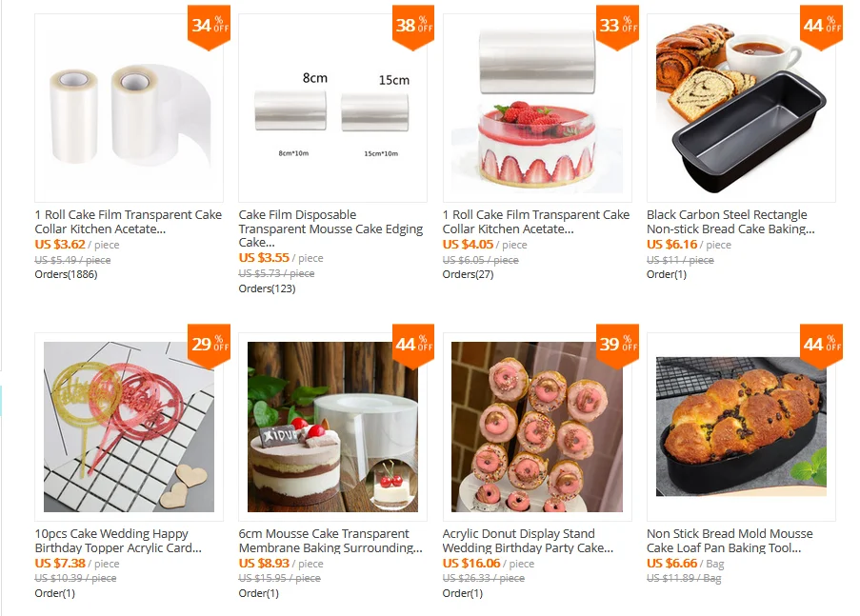Open 6cm Mousse Cake Transparent Membrane link

(x=330, y=541)
